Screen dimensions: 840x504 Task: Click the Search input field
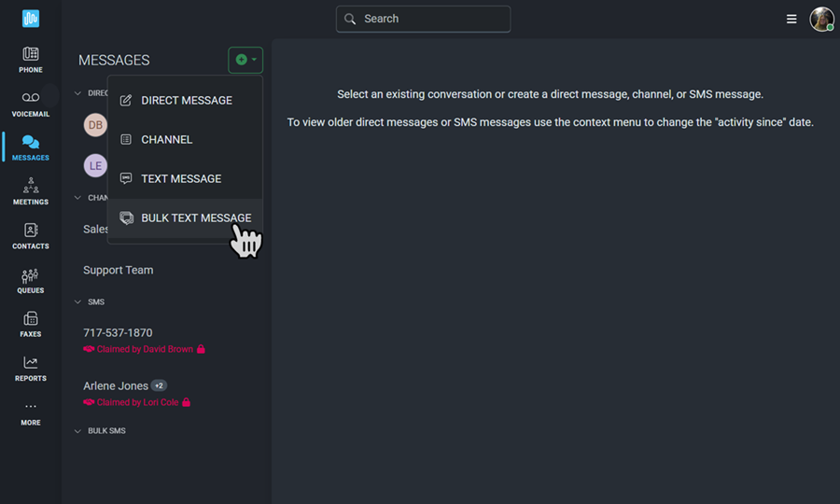(x=423, y=20)
